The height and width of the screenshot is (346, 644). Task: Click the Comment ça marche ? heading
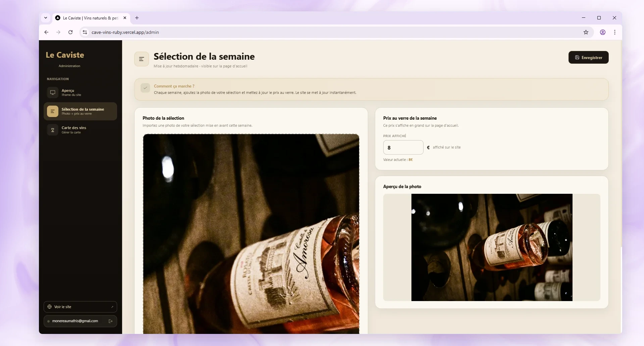click(174, 86)
